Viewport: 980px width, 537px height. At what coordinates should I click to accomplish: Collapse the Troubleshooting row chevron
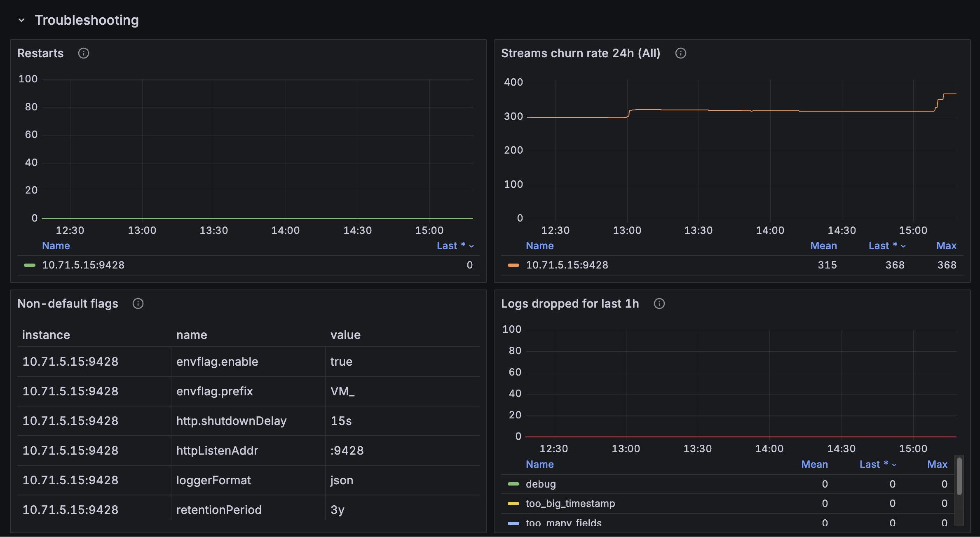(21, 20)
